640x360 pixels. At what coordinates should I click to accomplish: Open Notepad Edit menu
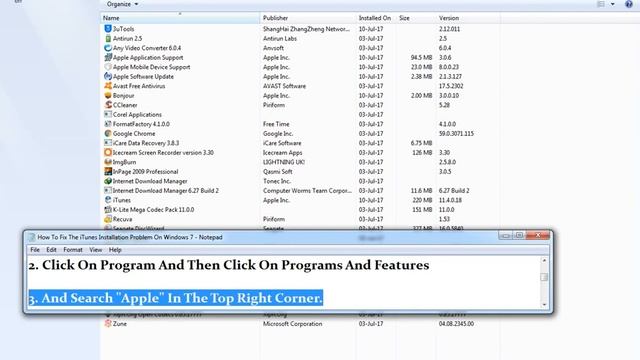tap(51, 250)
